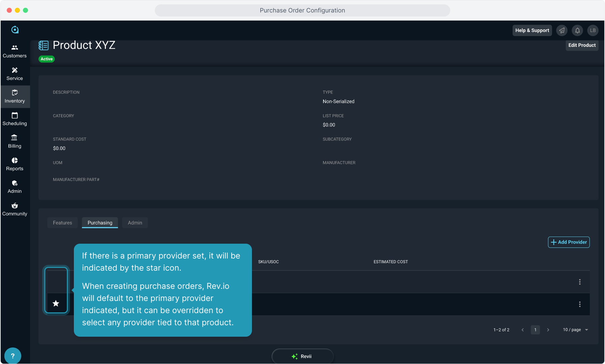Open the Billing sidebar section
605x364 pixels.
[x=15, y=142]
